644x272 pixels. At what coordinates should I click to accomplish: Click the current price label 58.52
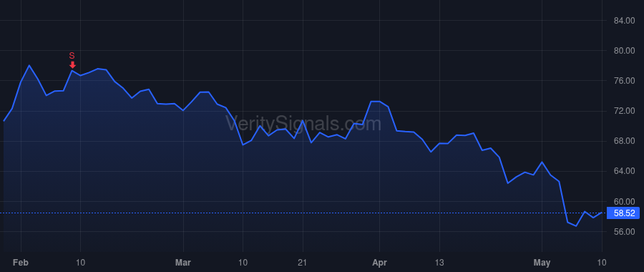[x=624, y=213]
